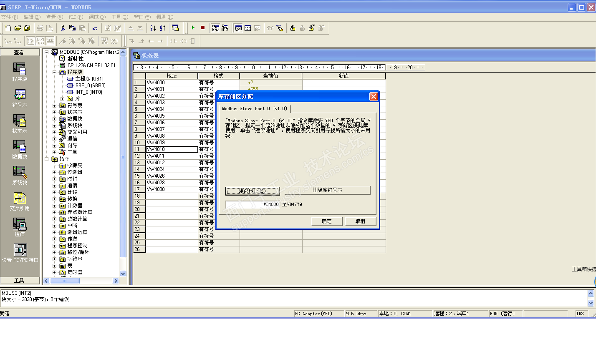The image size is (596, 364).
Task: Expand the 定时器 instruction folder
Action: coord(54,272)
